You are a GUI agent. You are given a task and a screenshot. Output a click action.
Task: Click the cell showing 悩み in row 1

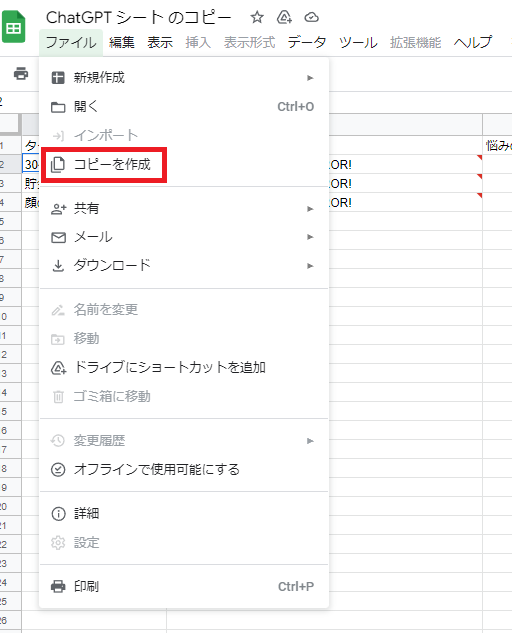497,145
